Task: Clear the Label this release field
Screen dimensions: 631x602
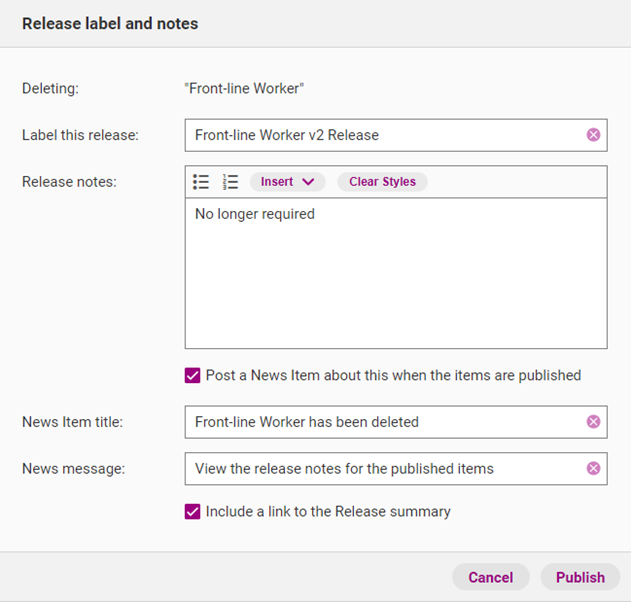Action: point(593,135)
